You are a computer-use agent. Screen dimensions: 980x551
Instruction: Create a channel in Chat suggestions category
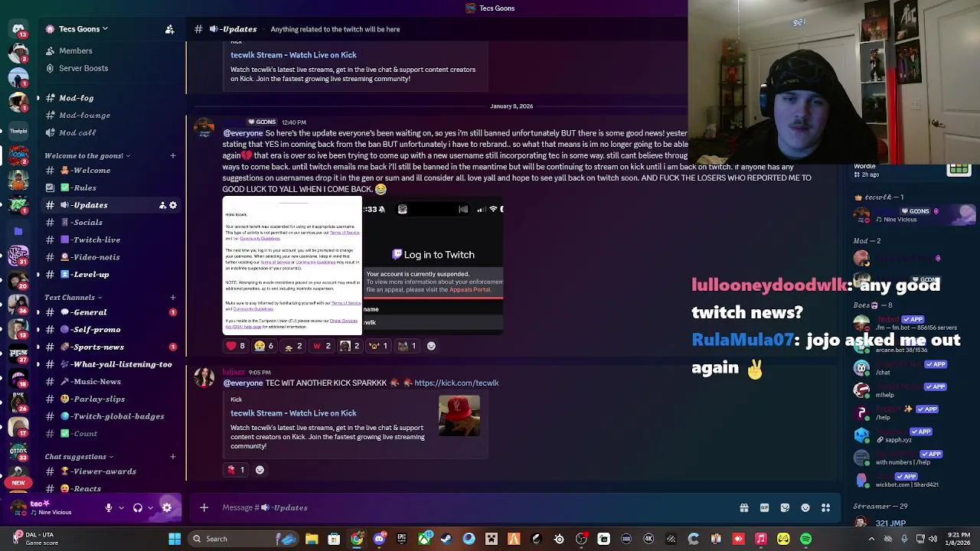[x=172, y=457]
